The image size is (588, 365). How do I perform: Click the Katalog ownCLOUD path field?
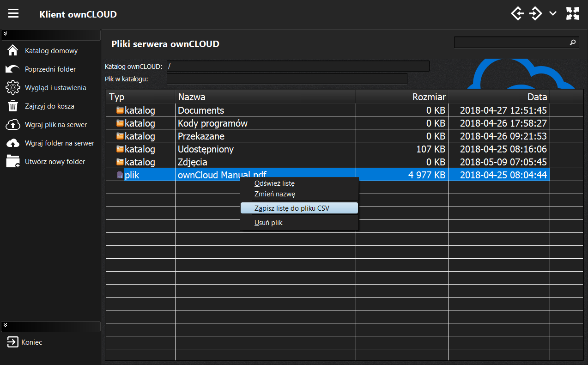[x=298, y=66]
